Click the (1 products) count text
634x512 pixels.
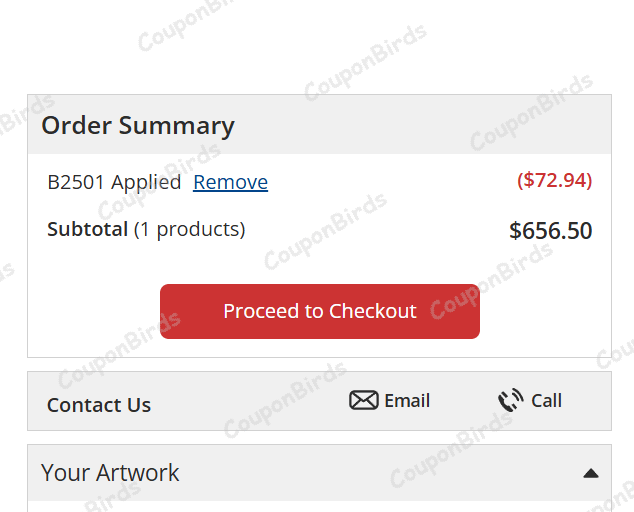pos(189,229)
